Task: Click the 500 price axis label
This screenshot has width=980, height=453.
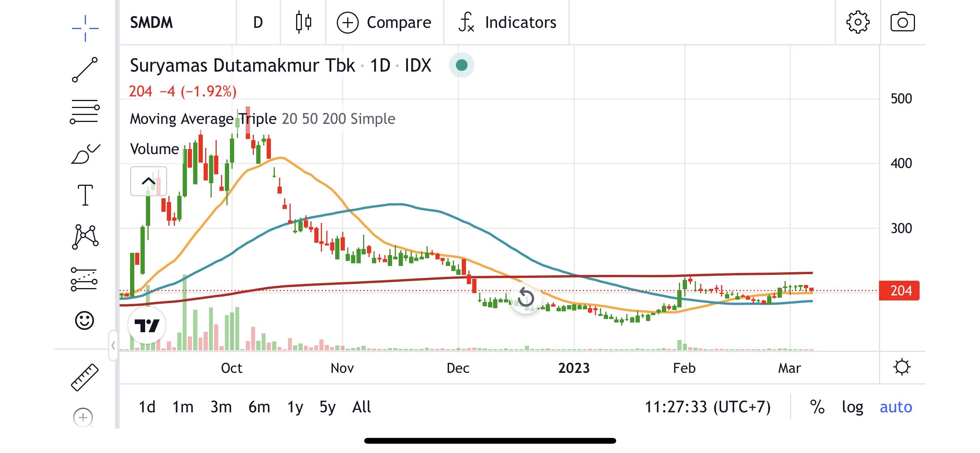Action: [x=901, y=98]
